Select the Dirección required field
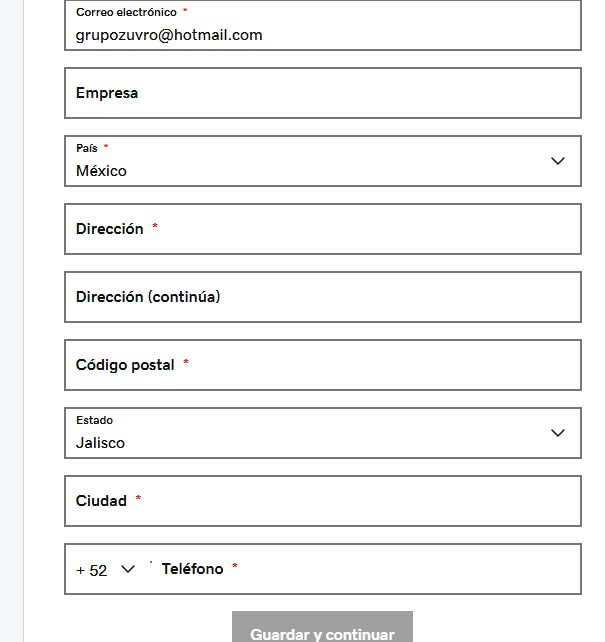The height and width of the screenshot is (642, 605). pos(323,229)
